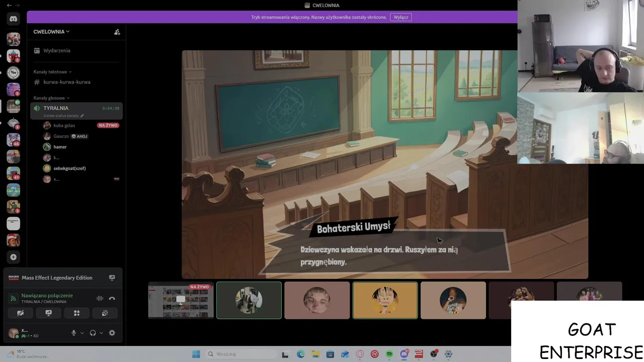This screenshot has width=644, height=362.
Task: Click Wyłącz in the streamer mode banner
Action: point(401,17)
